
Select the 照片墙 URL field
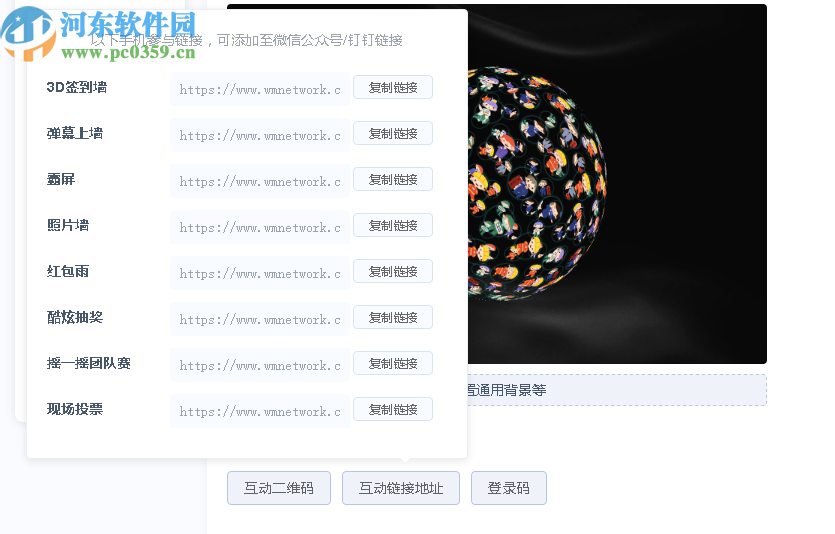(x=260, y=227)
